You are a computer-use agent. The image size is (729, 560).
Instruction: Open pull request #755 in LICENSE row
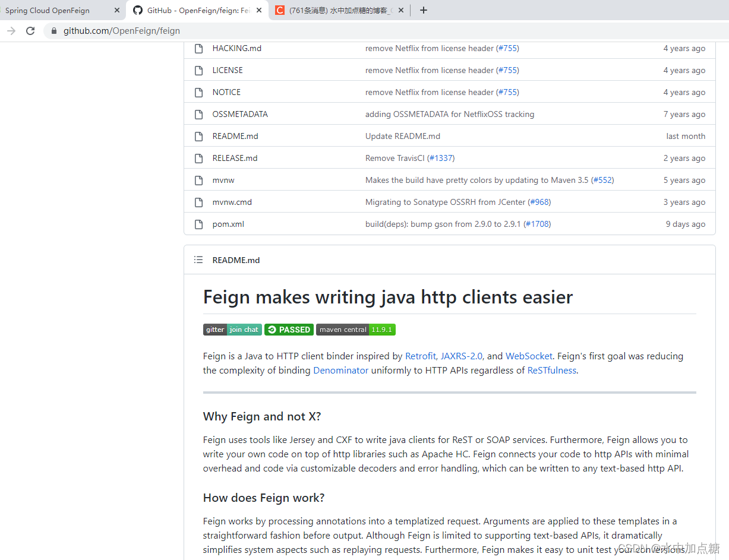click(507, 70)
